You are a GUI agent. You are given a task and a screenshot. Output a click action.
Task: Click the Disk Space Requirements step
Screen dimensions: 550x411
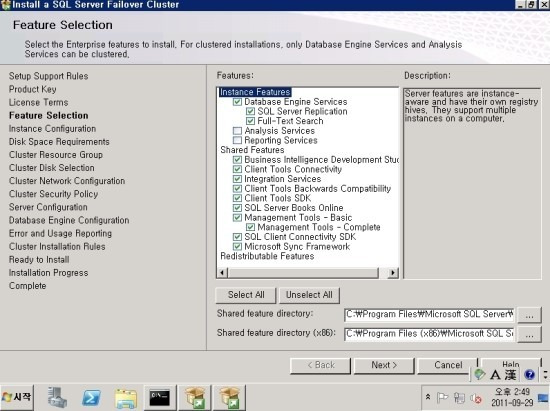coord(59,142)
